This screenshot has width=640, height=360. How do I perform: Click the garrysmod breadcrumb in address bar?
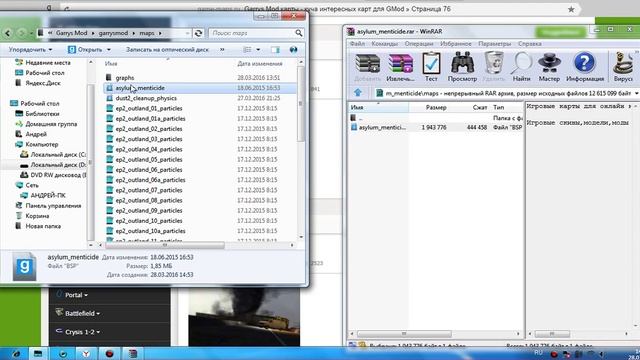tap(113, 33)
